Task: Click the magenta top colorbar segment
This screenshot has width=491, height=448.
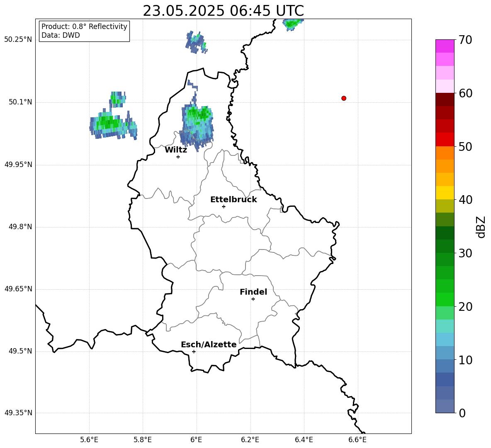Action: click(x=445, y=46)
